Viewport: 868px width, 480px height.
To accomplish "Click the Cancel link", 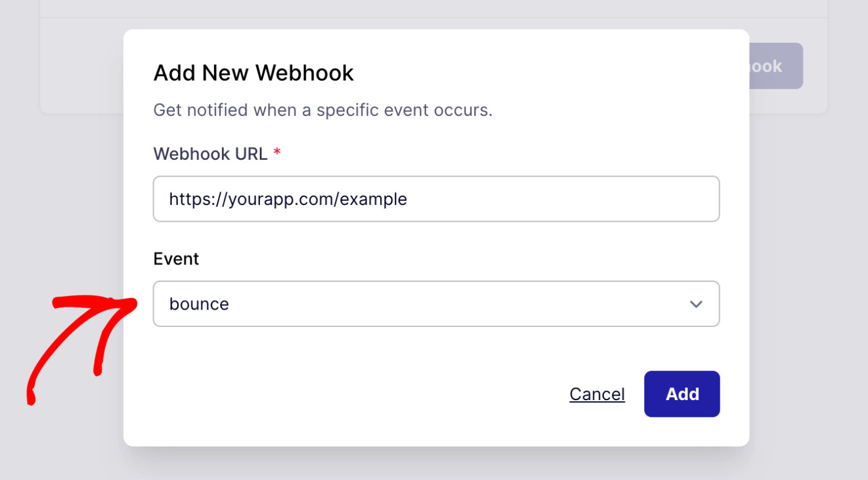I will click(x=597, y=394).
